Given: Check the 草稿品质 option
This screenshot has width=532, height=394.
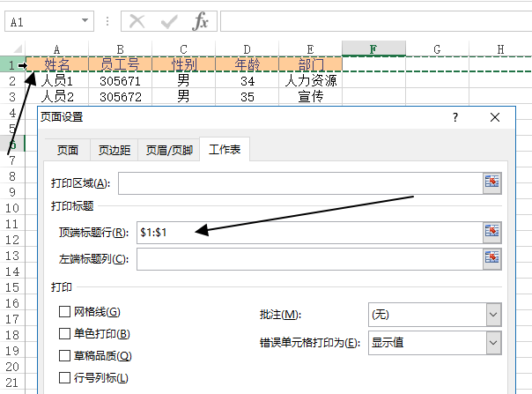Looking at the screenshot, I should (64, 356).
